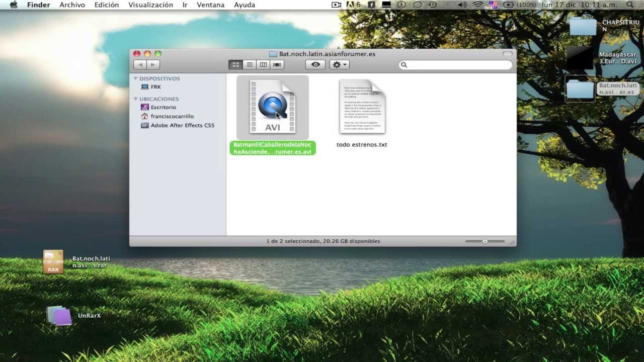Click the toolbar hide pill button
644x362 pixels.
507,54
